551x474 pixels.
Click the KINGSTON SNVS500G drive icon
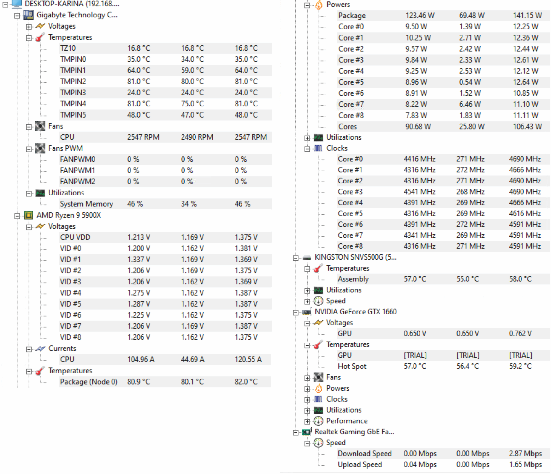pyautogui.click(x=307, y=258)
